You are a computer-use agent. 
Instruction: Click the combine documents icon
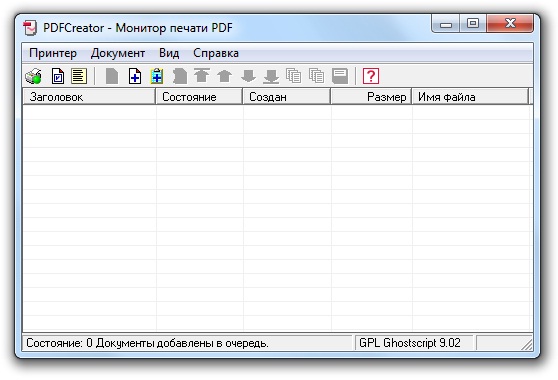click(x=294, y=76)
